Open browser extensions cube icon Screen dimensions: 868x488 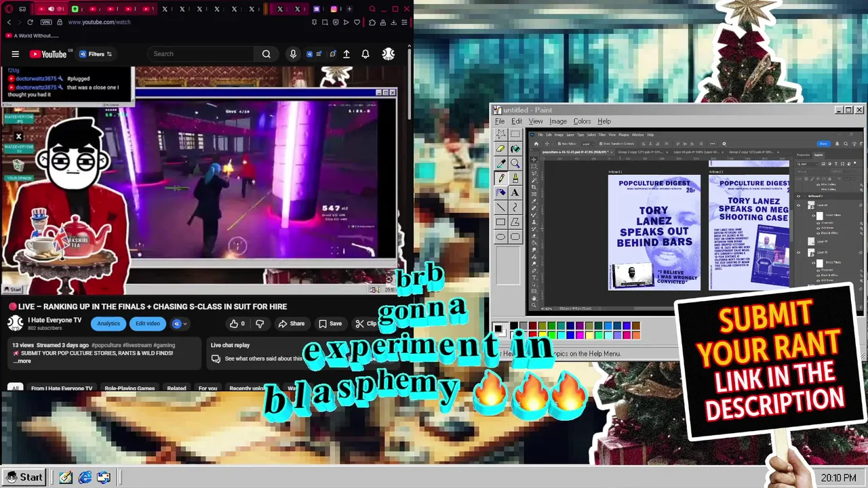point(372,22)
